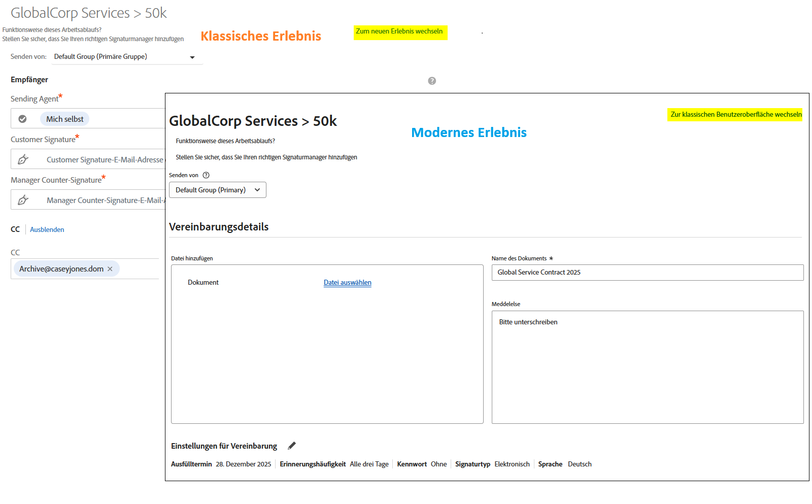Image resolution: width=812 pixels, height=504 pixels.
Task: Remove Archive@caseyjones.dom CC chip with X
Action: tap(110, 269)
